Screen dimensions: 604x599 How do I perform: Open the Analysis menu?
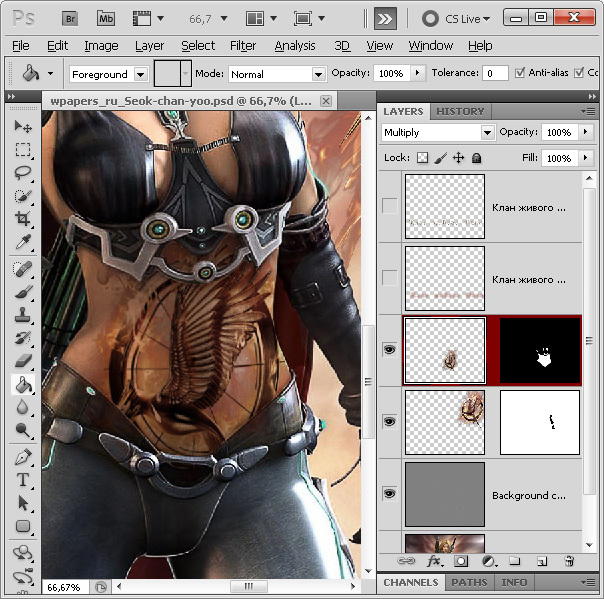click(295, 46)
